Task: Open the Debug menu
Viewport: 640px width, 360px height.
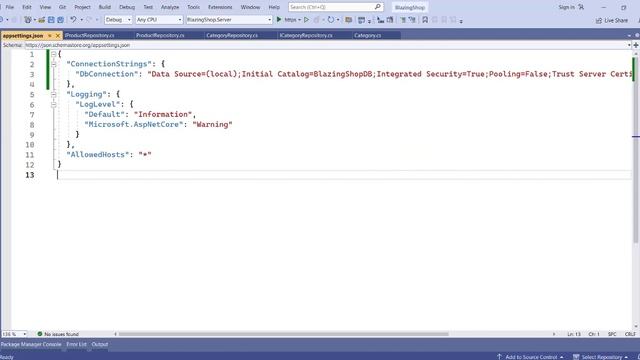Action: pos(127,7)
